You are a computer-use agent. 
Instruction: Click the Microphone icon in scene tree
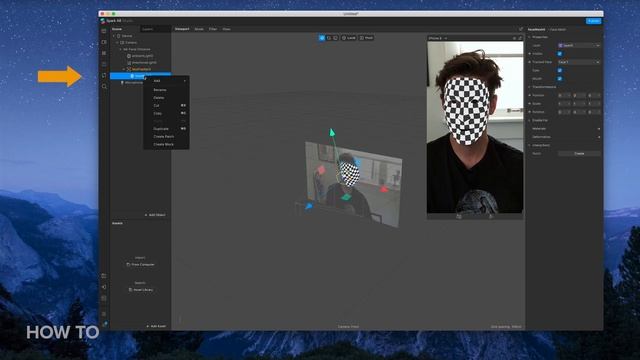tap(122, 83)
